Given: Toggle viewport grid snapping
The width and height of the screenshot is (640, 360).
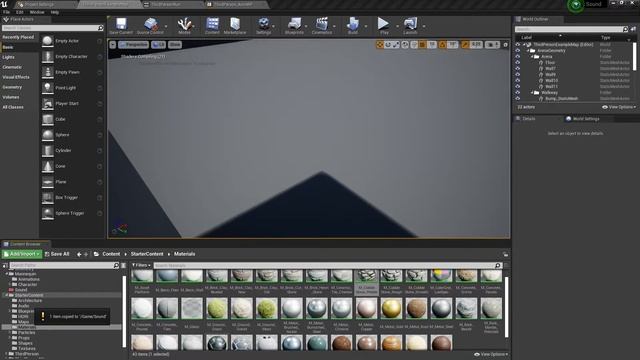Looking at the screenshot, I should (423, 44).
